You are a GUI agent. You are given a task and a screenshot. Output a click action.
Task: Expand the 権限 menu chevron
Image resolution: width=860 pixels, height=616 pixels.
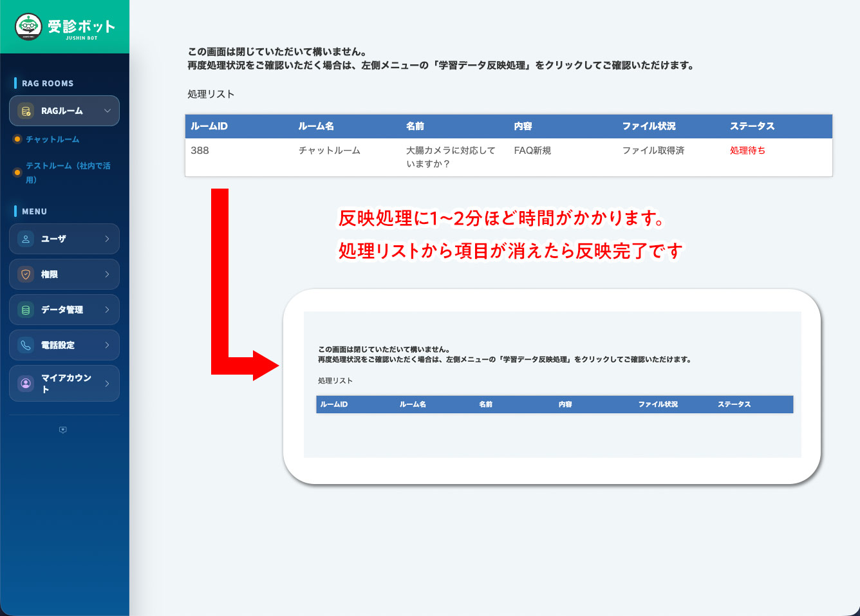tap(107, 274)
